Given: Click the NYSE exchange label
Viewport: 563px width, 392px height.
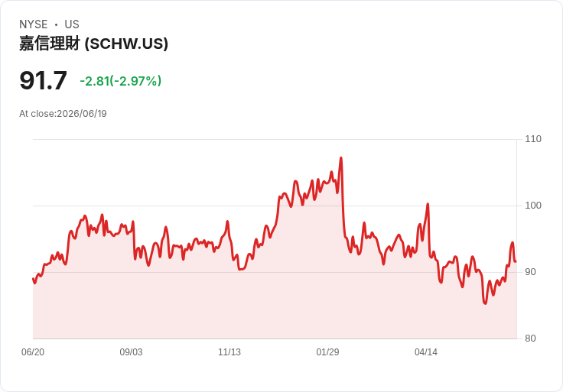Looking at the screenshot, I should pos(34,24).
